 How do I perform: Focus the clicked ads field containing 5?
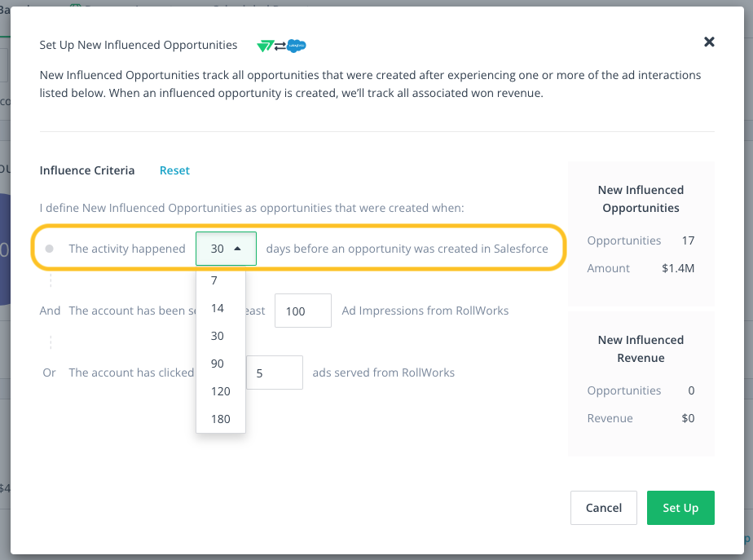point(275,373)
